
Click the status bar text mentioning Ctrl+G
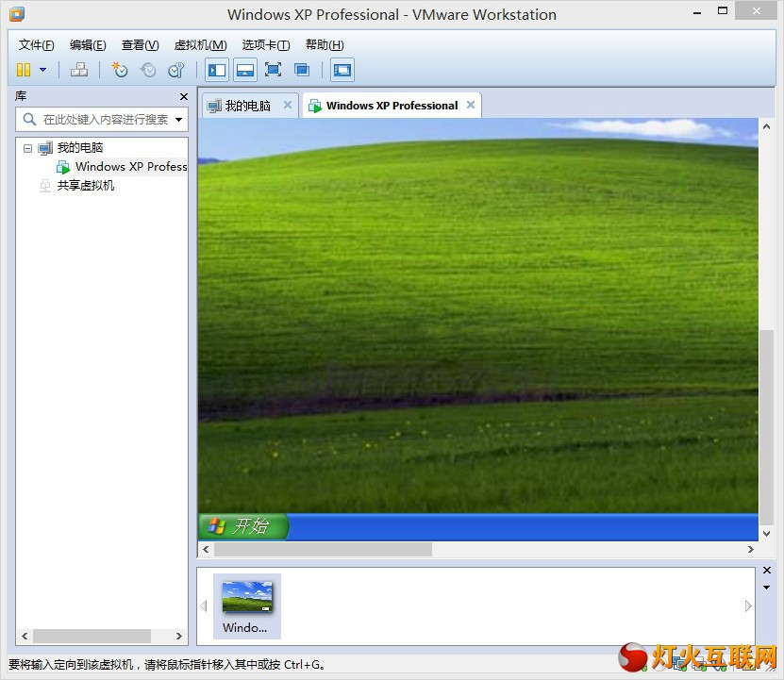(x=166, y=665)
